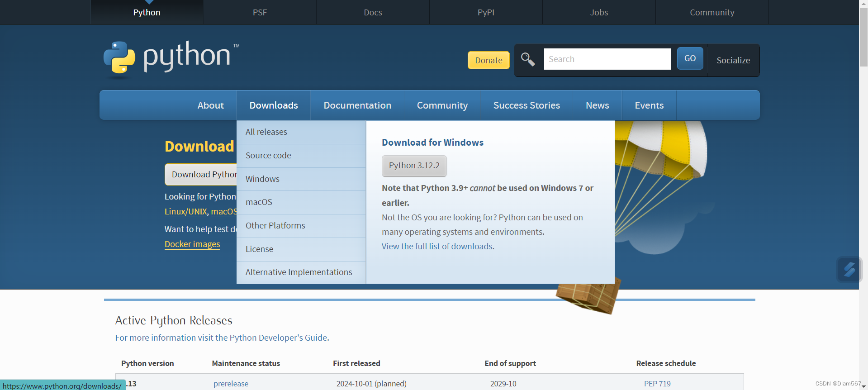The width and height of the screenshot is (868, 390).
Task: Click the First released column header
Action: tap(356, 363)
